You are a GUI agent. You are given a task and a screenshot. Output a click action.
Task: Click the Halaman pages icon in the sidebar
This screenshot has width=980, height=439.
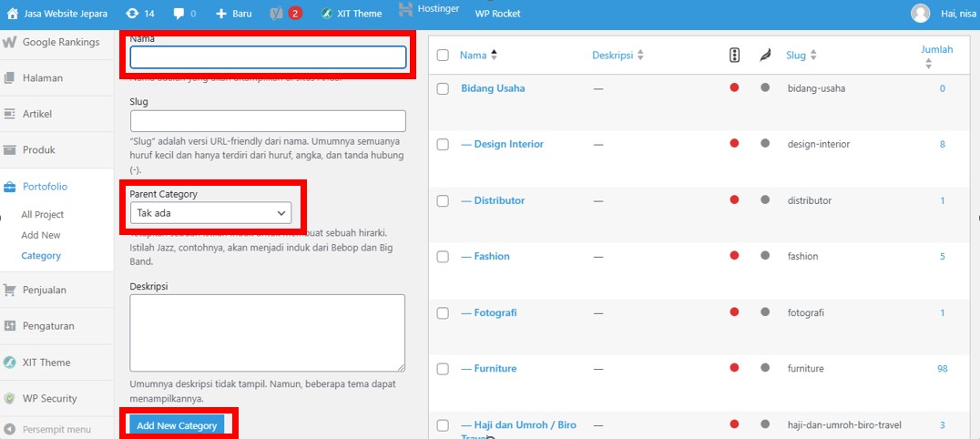pyautogui.click(x=9, y=78)
